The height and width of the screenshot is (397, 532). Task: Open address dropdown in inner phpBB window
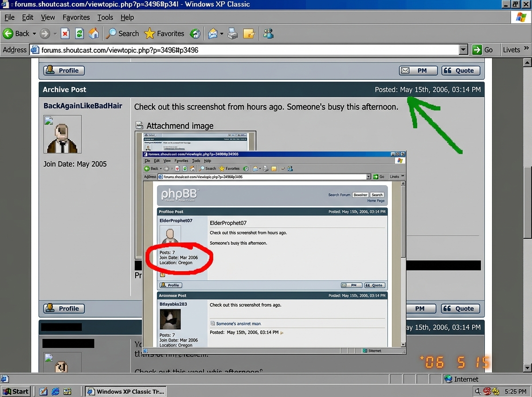coord(368,176)
